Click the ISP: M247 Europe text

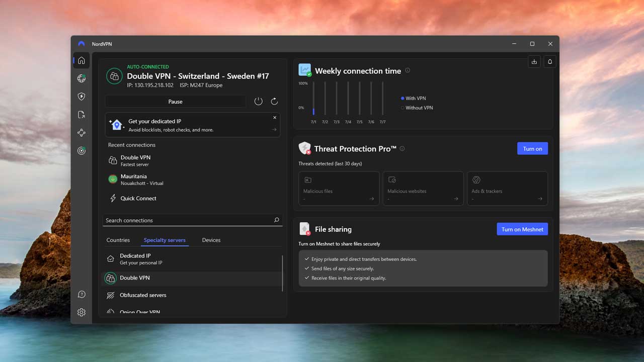201,85
